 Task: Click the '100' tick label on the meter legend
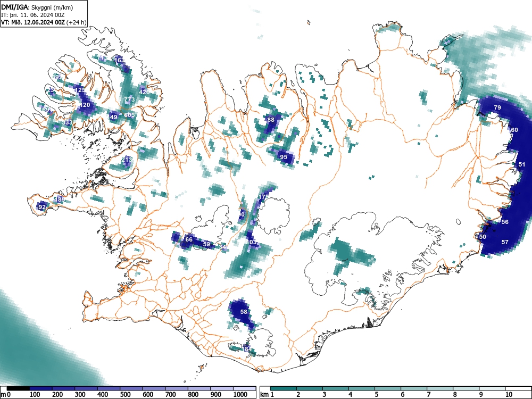point(35,395)
